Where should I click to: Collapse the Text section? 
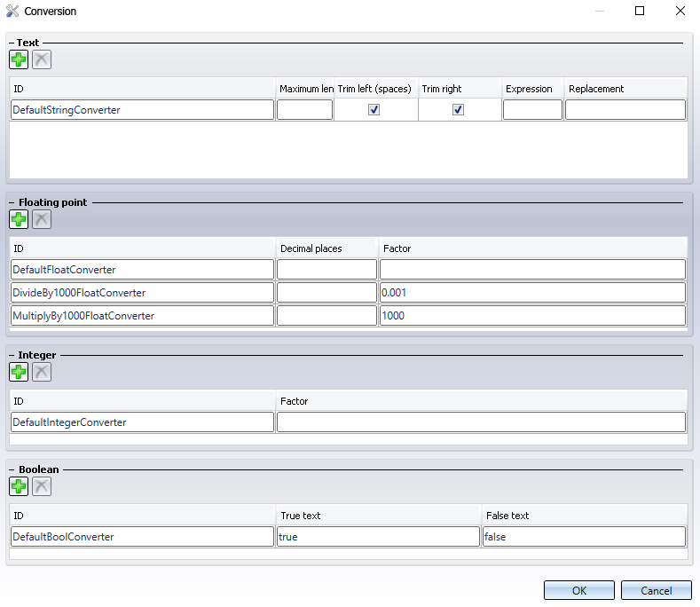[12, 43]
